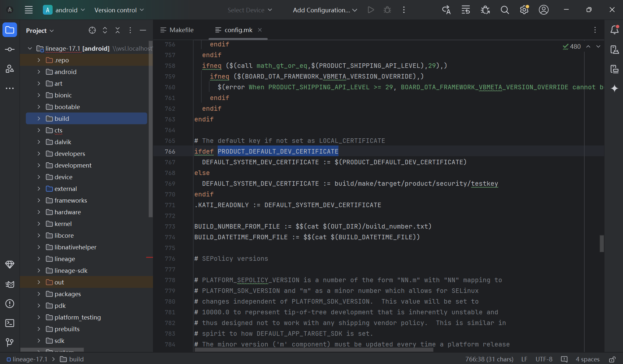Open the main hamburger menu

click(29, 10)
